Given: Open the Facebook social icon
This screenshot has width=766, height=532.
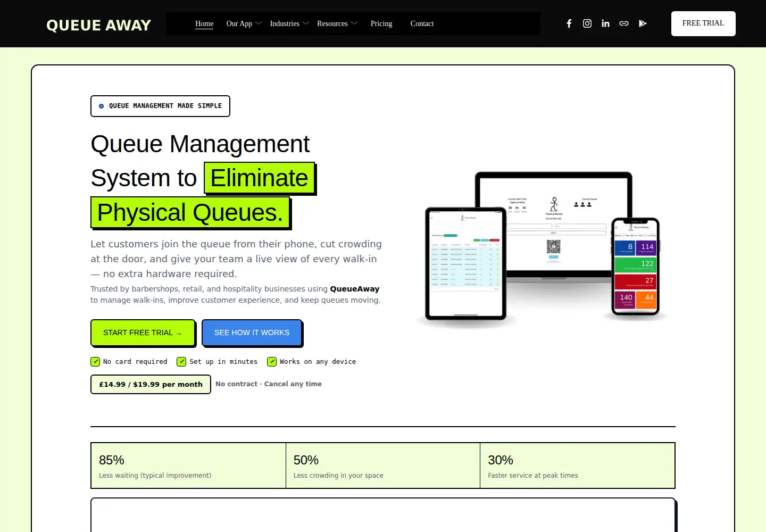Looking at the screenshot, I should 569,23.
